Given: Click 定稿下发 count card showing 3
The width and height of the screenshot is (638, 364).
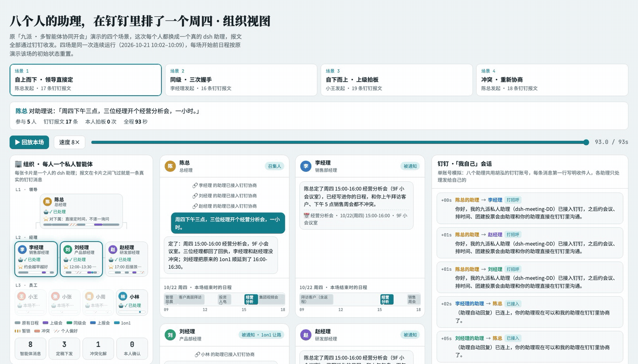Looking at the screenshot, I should pyautogui.click(x=64, y=349).
